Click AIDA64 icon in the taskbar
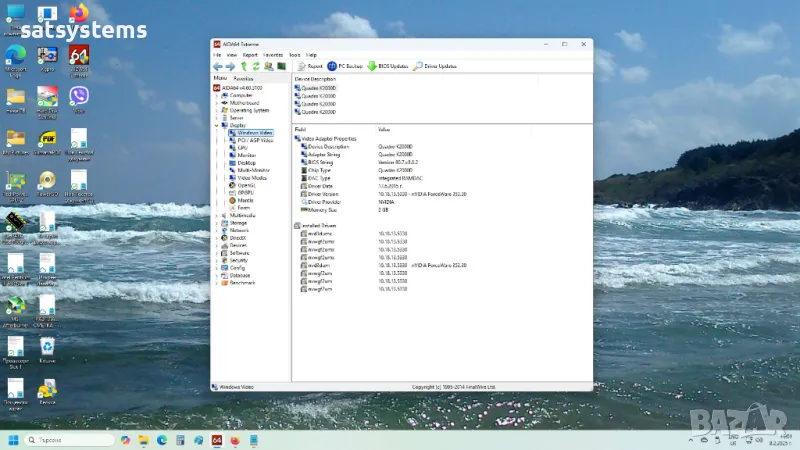The width and height of the screenshot is (800, 450). coord(218,440)
